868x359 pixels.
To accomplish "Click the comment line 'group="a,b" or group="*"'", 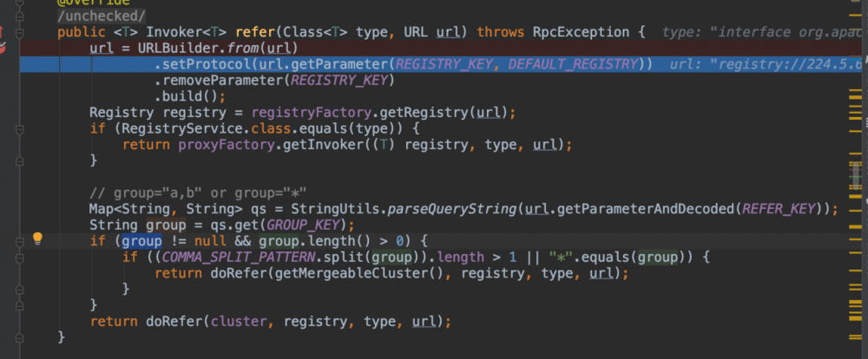I will click(x=198, y=193).
